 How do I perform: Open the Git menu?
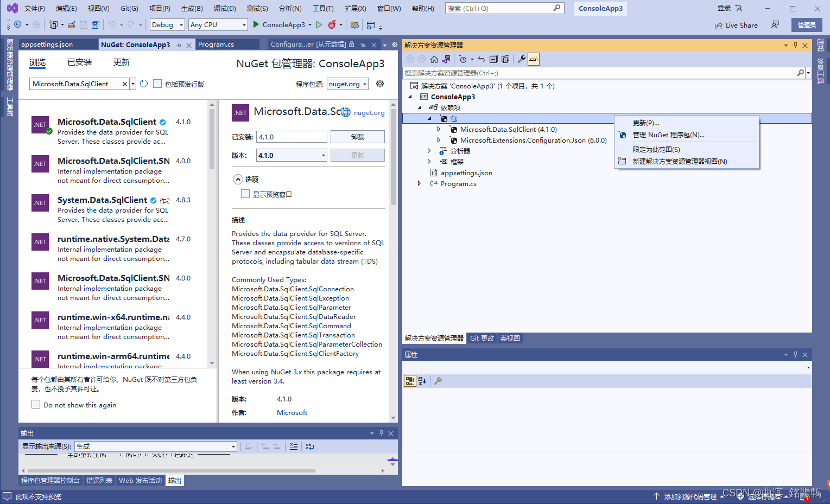point(129,8)
